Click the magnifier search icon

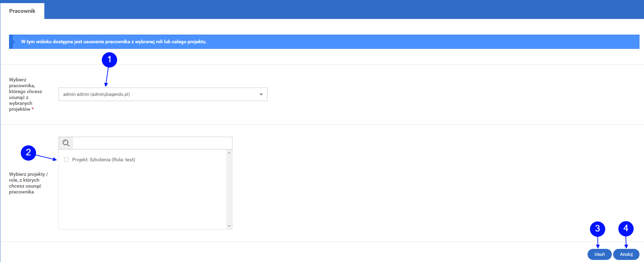(x=66, y=143)
